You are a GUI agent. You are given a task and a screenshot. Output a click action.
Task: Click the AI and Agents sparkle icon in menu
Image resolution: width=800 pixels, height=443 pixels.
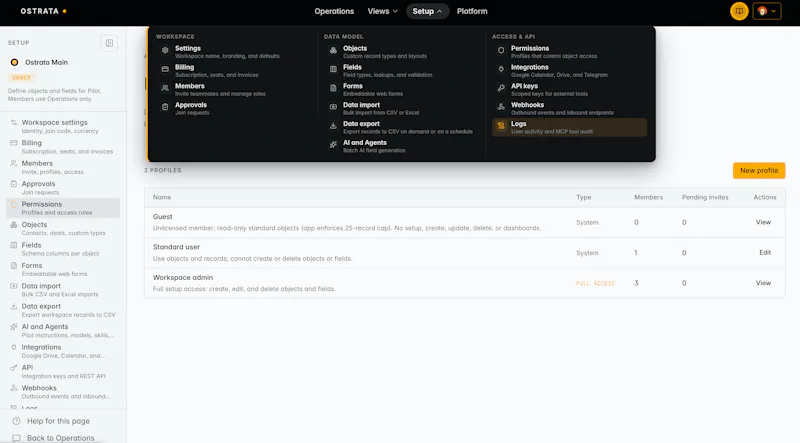[x=333, y=144]
